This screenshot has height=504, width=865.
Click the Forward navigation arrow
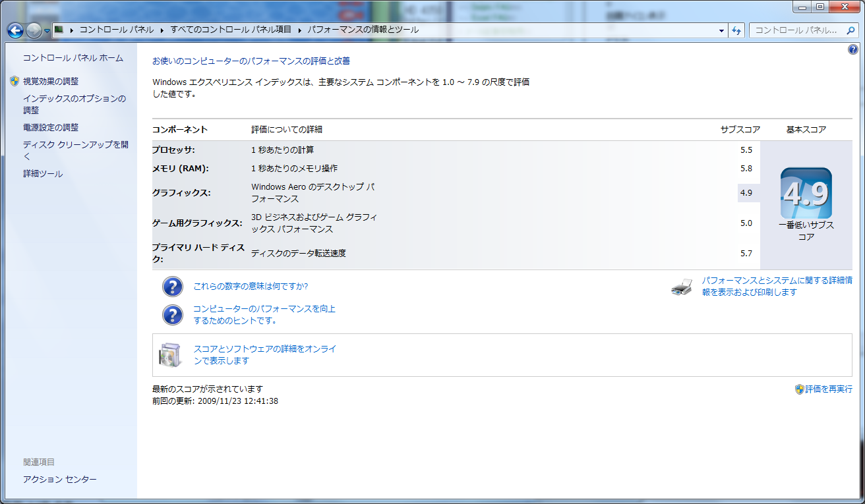tap(34, 30)
